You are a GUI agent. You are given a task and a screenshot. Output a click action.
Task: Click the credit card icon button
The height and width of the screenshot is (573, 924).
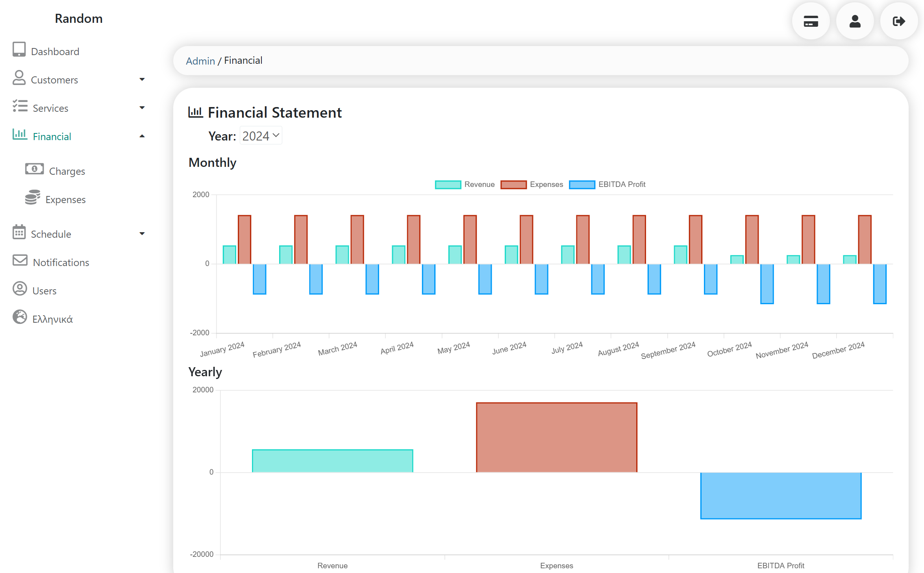point(811,21)
